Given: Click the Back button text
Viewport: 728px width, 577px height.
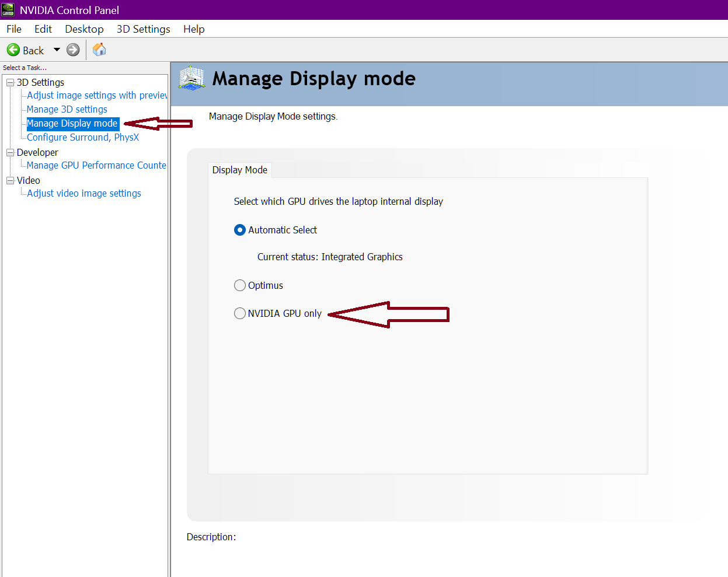Looking at the screenshot, I should coord(33,51).
